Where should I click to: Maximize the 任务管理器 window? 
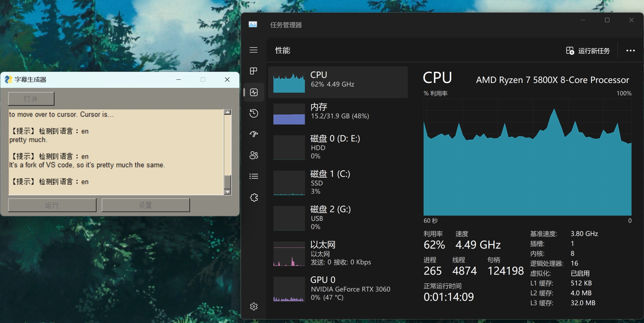click(607, 20)
